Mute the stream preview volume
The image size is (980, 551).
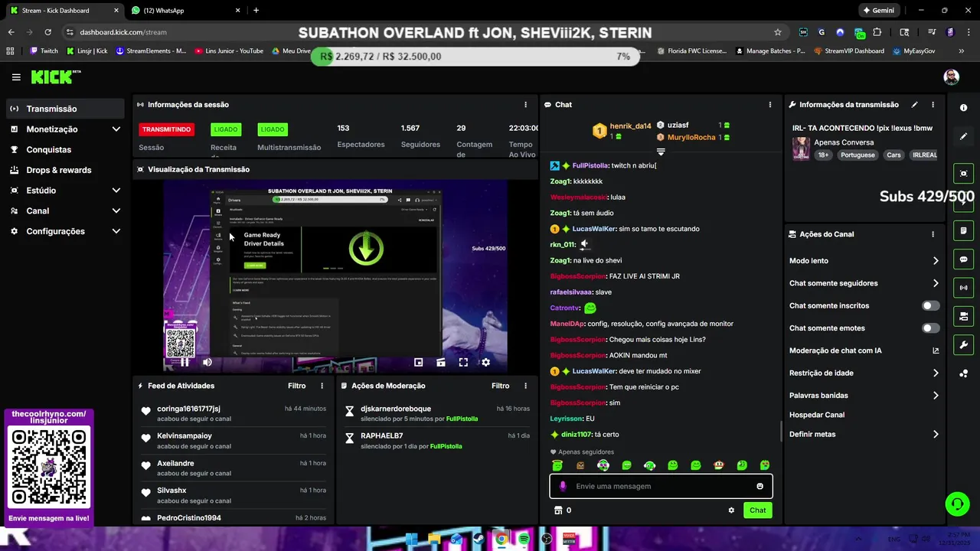point(207,363)
